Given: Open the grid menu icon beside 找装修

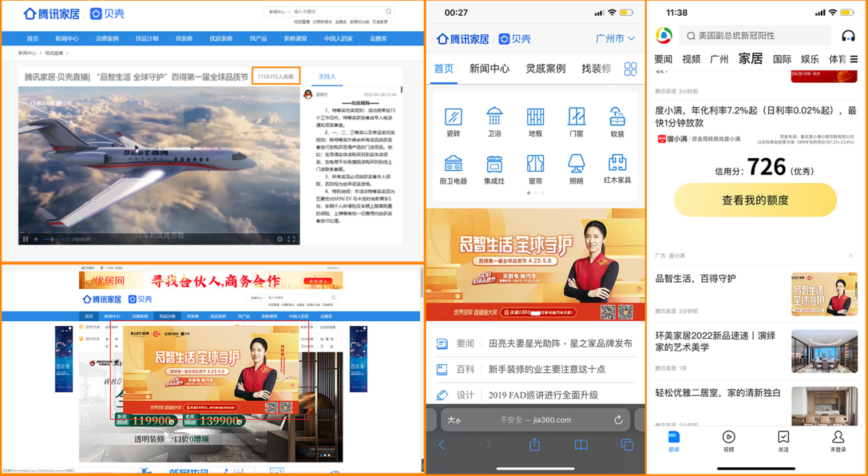Looking at the screenshot, I should (x=630, y=68).
